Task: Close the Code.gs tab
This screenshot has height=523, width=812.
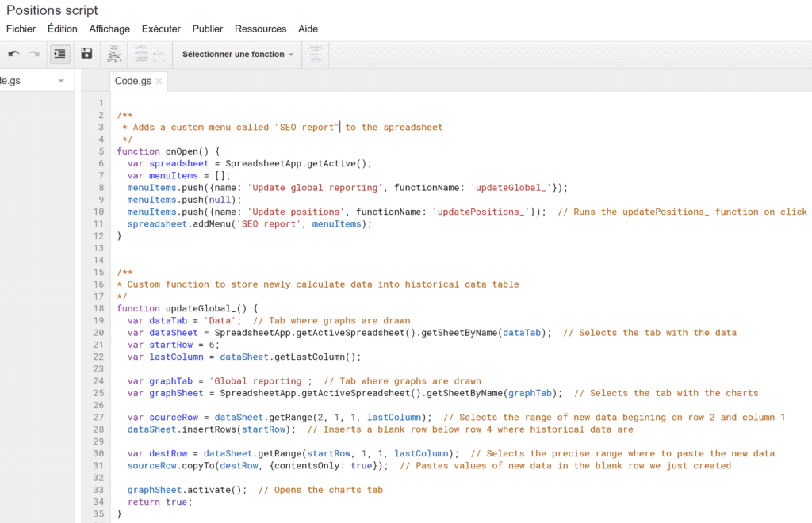Action: point(159,81)
